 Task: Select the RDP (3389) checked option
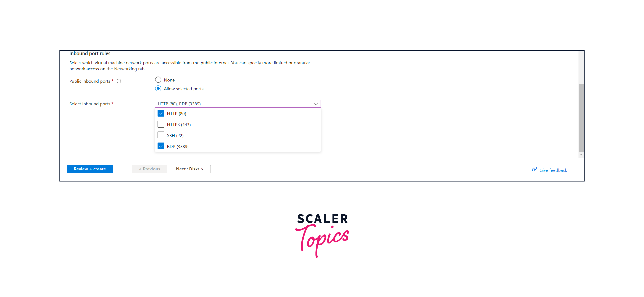pyautogui.click(x=161, y=146)
